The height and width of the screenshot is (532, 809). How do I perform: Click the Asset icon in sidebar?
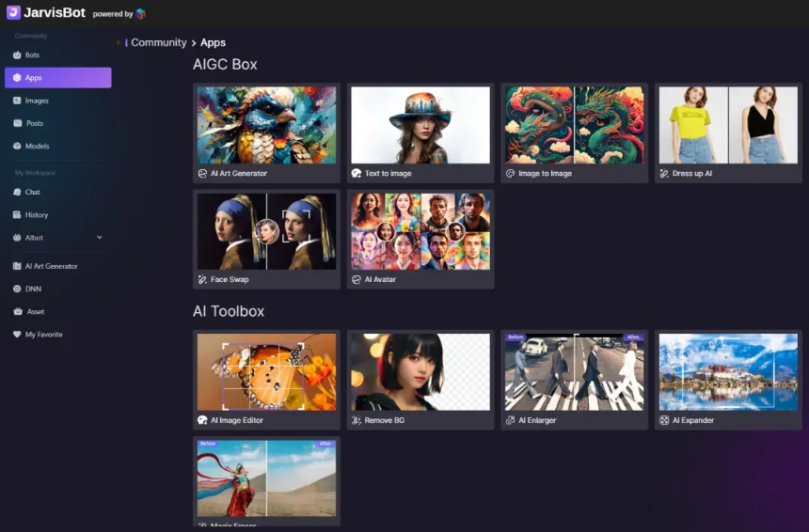click(18, 311)
